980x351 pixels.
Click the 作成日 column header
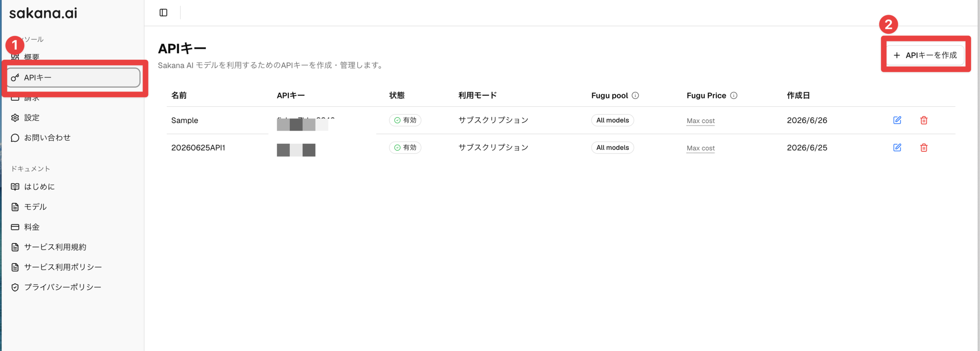[x=798, y=95]
